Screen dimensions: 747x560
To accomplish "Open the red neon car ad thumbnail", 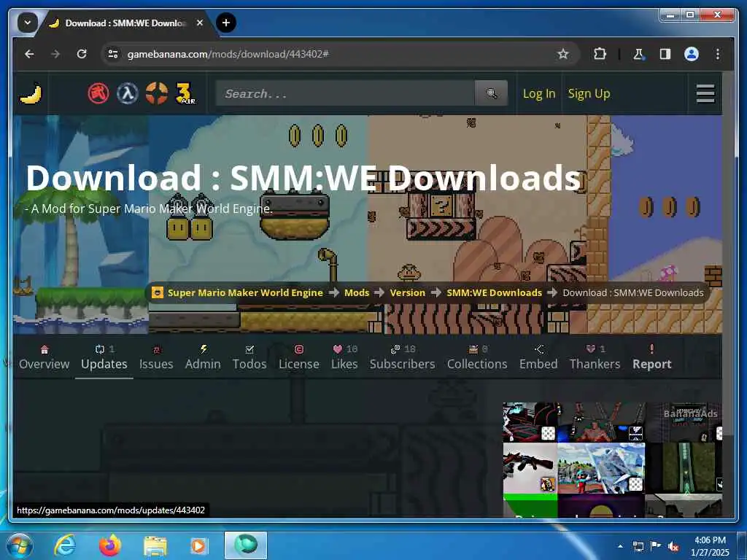I will click(x=530, y=422).
